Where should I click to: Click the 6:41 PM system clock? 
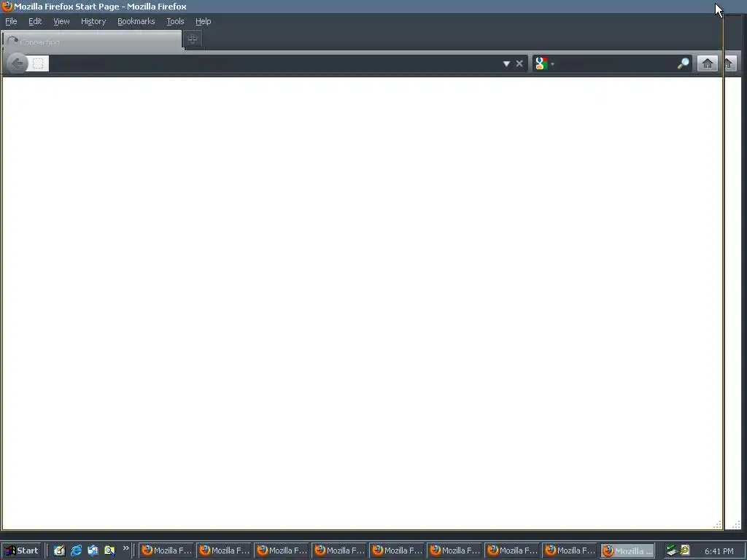(x=719, y=551)
